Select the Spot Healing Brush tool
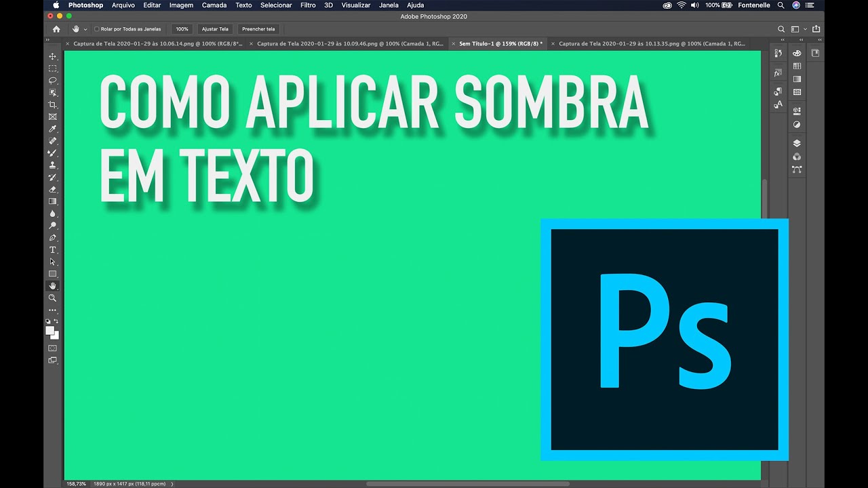 (x=52, y=141)
